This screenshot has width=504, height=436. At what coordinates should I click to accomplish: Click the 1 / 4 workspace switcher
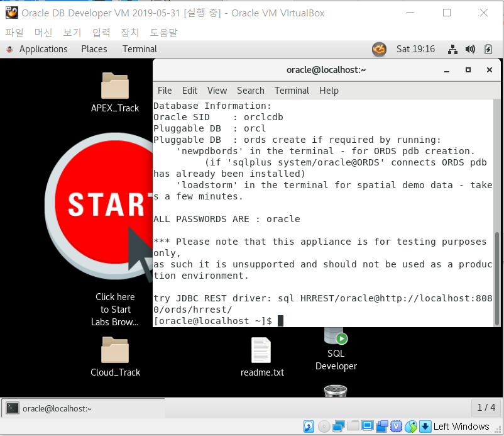click(x=486, y=408)
